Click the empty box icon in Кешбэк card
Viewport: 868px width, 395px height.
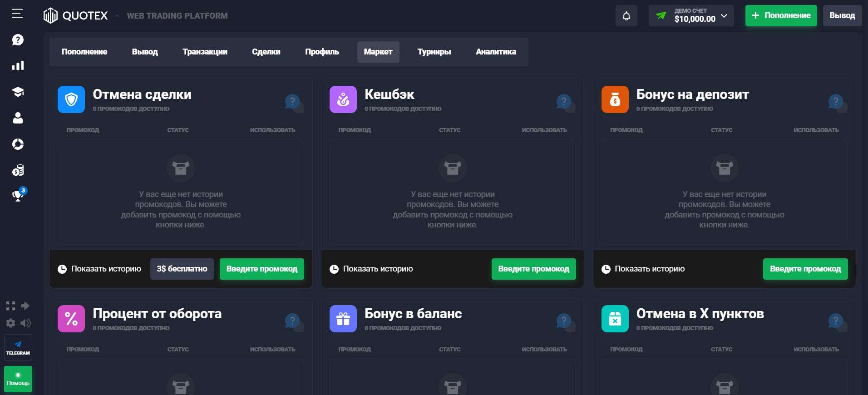(x=453, y=168)
